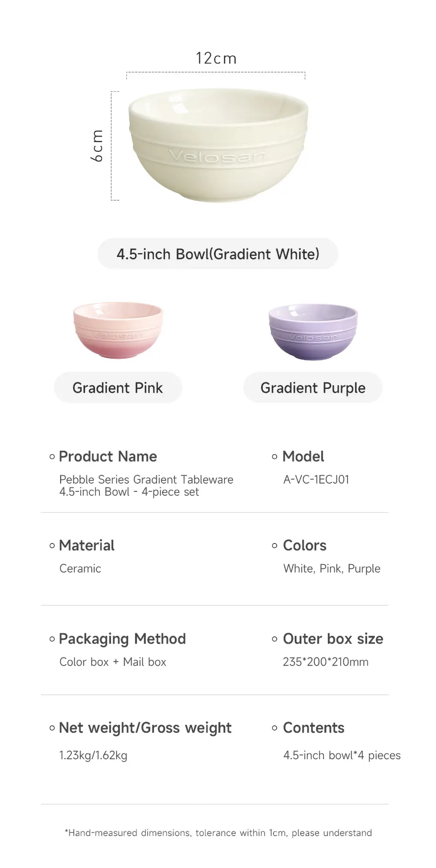Select the Gradient Pink bowl thumbnail
This screenshot has height=868, width=436.
coord(118,330)
